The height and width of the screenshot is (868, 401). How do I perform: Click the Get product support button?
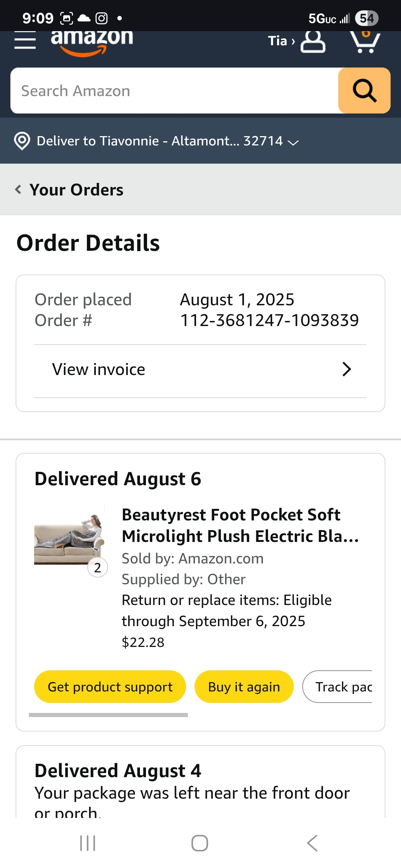(110, 687)
